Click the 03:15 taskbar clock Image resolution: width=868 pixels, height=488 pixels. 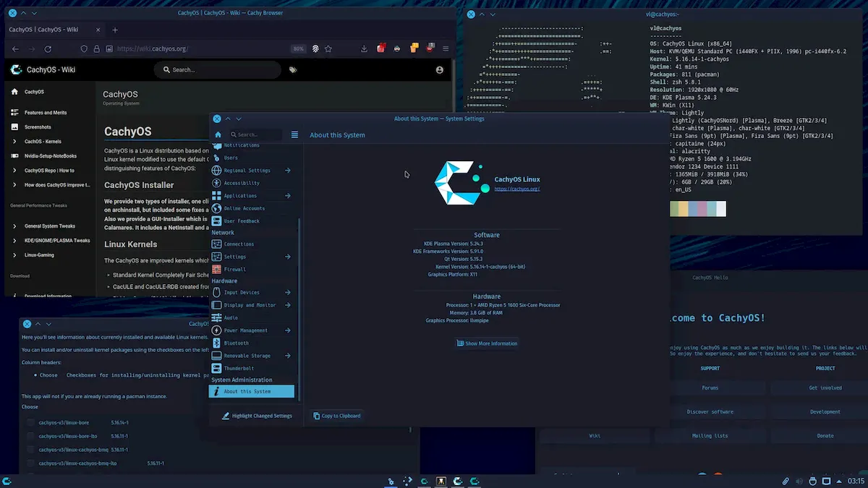point(856,481)
